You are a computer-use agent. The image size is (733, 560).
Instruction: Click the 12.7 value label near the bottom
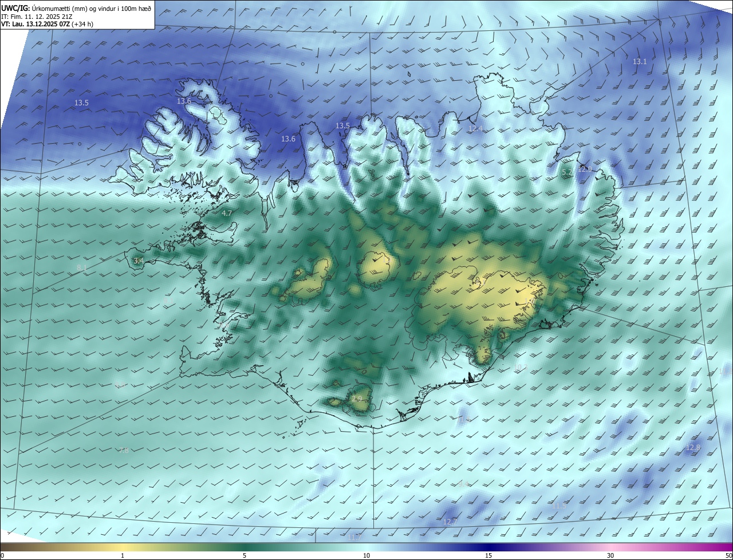(450, 522)
